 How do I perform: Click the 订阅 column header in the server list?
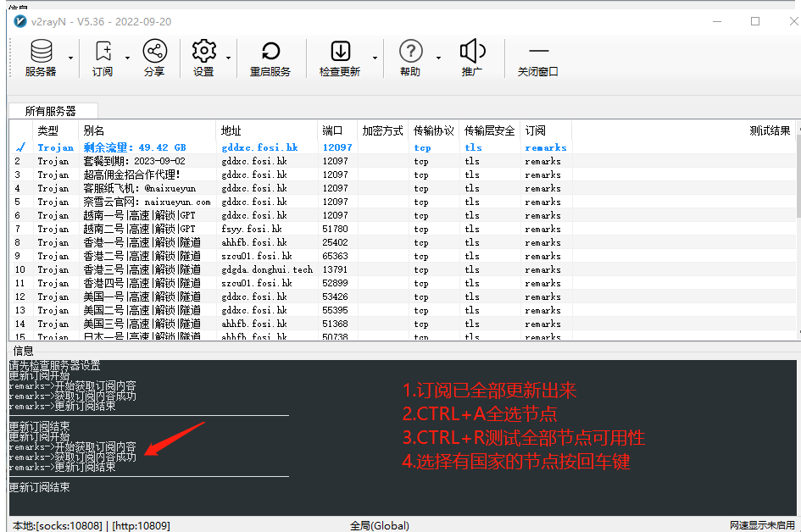pyautogui.click(x=546, y=130)
